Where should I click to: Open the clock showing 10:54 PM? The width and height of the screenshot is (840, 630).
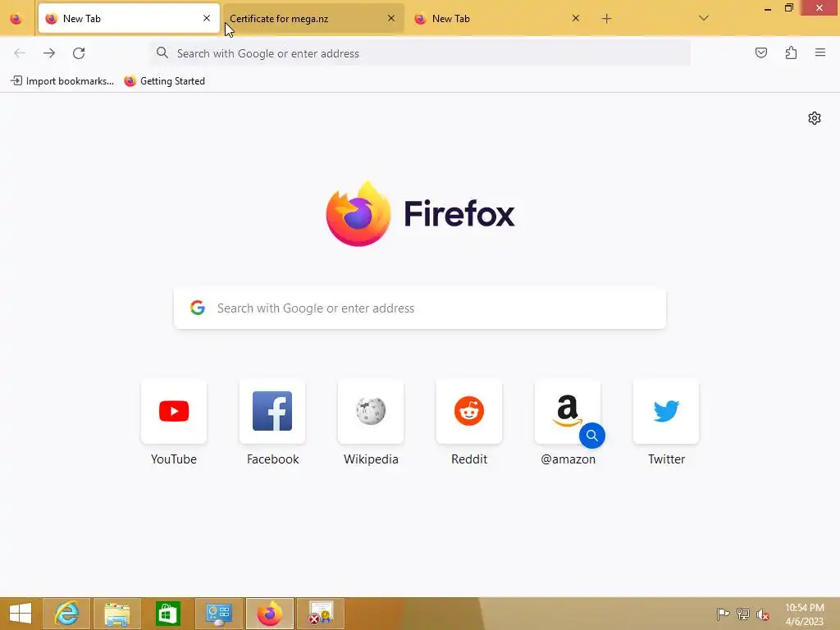pyautogui.click(x=804, y=614)
